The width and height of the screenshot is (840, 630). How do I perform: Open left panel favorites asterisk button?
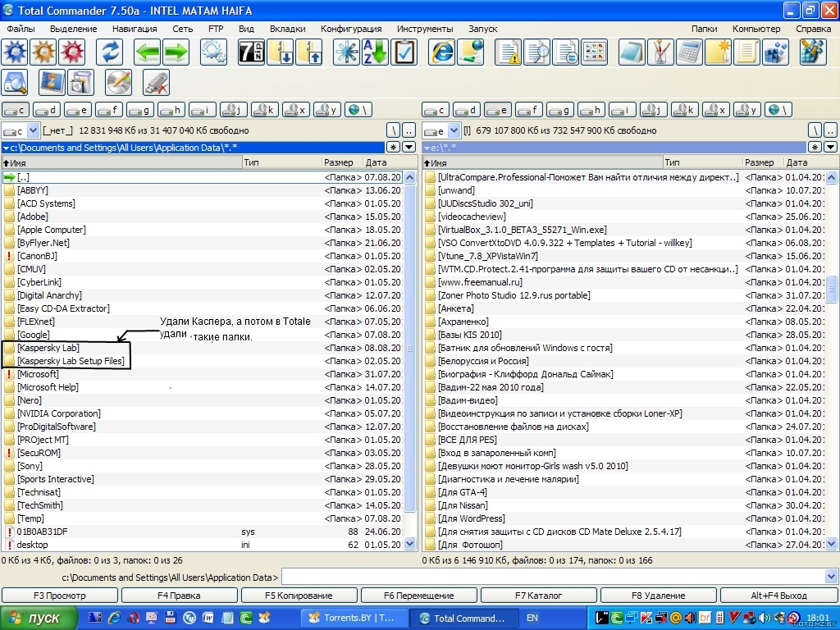click(x=394, y=148)
